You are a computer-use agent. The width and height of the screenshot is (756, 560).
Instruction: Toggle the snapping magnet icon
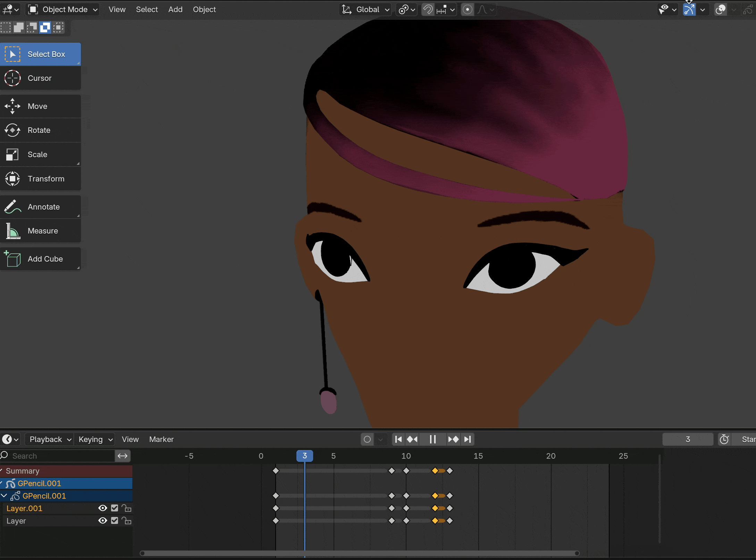[x=428, y=10]
